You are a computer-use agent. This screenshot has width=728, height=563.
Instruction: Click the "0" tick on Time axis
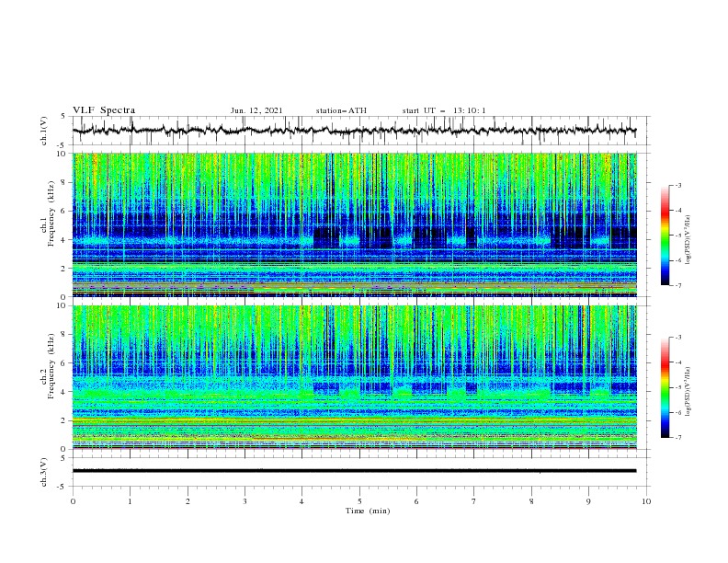(x=73, y=501)
